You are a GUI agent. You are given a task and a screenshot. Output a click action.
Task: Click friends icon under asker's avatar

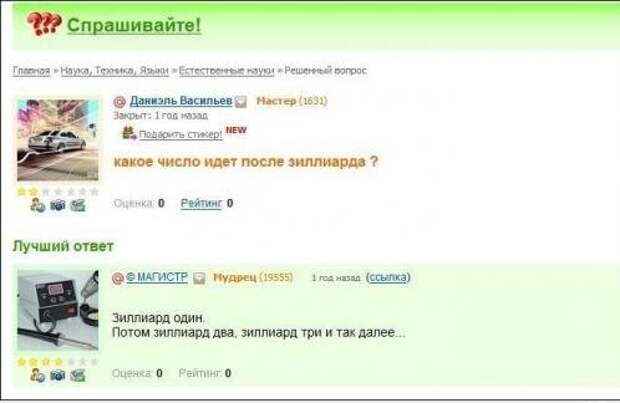(38, 205)
